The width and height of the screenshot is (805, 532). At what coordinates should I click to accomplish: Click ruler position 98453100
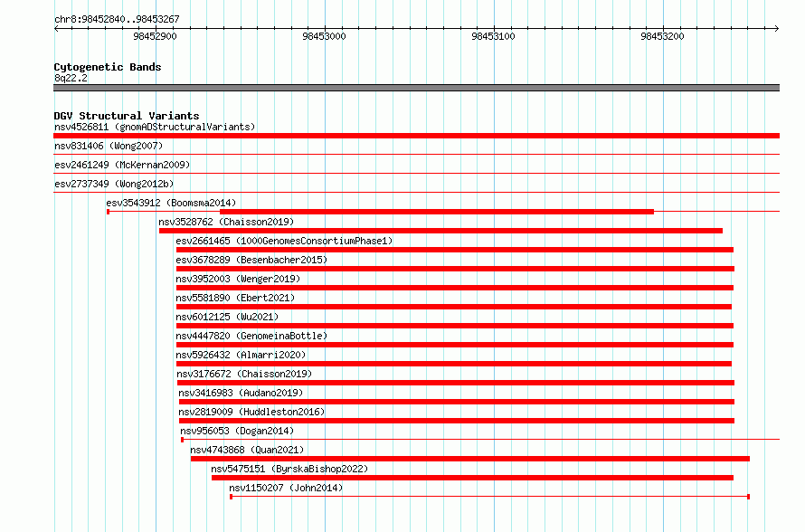tap(493, 36)
